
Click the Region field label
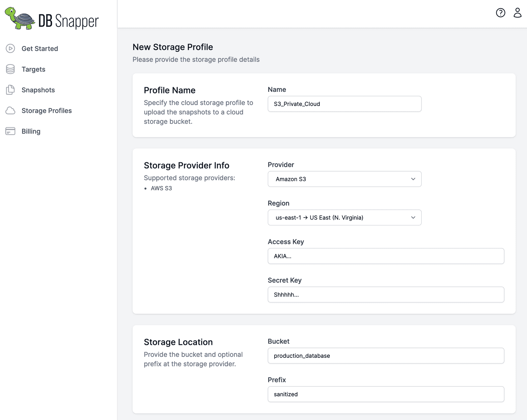(278, 203)
